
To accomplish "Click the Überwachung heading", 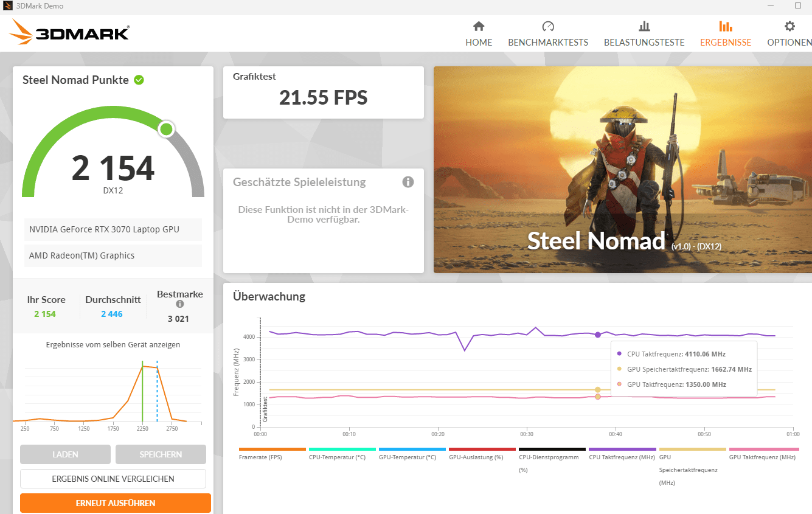I will coord(269,297).
